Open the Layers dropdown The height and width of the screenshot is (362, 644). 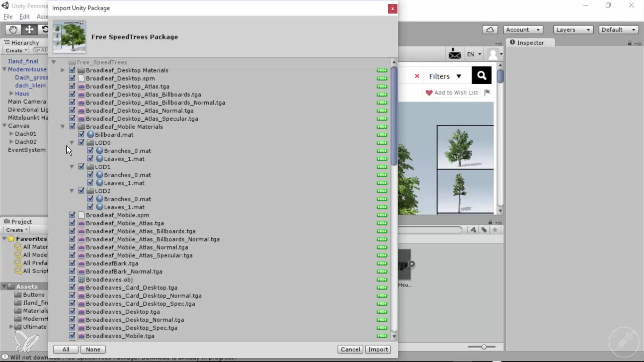coord(573,30)
